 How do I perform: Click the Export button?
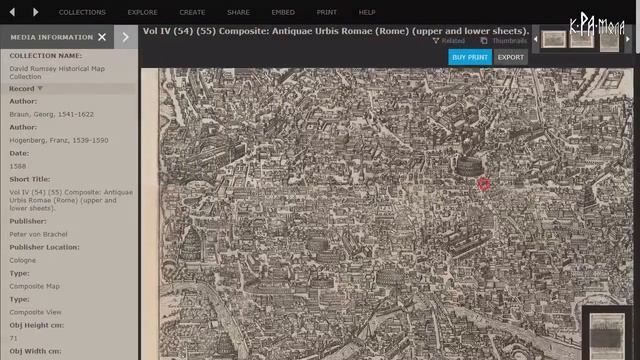pyautogui.click(x=511, y=57)
